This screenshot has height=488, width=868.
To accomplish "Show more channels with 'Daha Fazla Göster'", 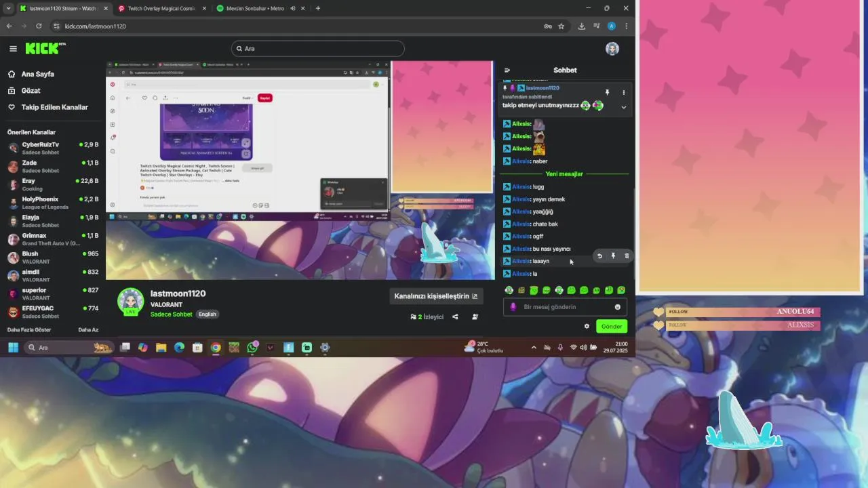I will (x=29, y=330).
